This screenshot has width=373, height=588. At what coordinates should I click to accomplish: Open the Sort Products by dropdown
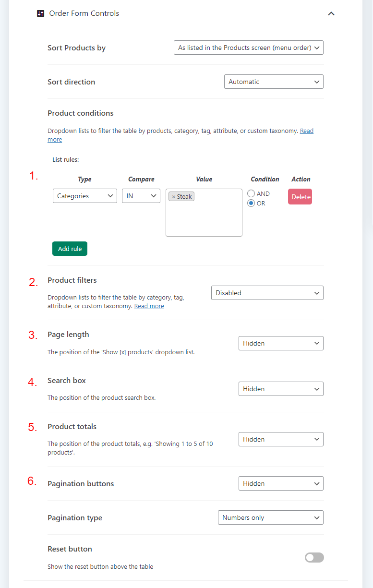click(248, 48)
